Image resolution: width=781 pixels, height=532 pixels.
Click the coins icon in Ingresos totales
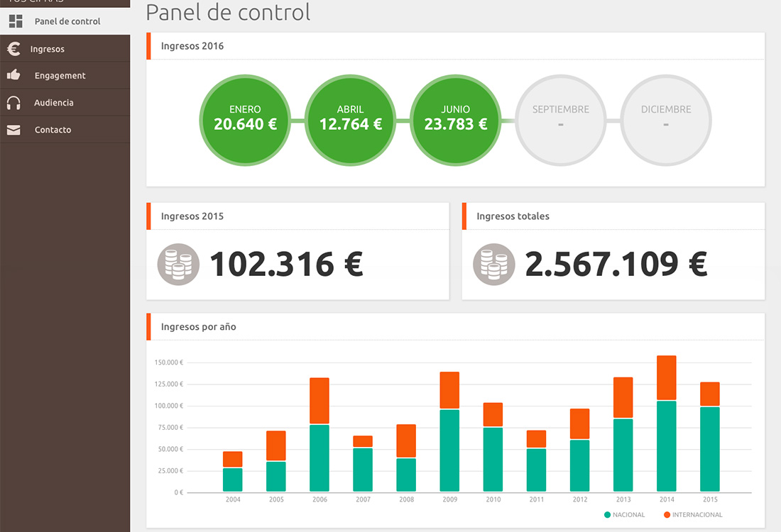[493, 265]
